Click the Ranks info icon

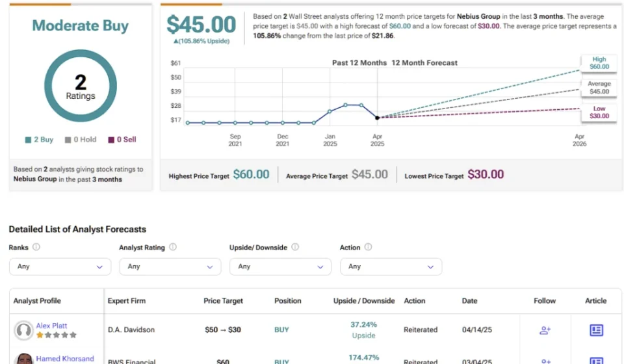pyautogui.click(x=36, y=247)
